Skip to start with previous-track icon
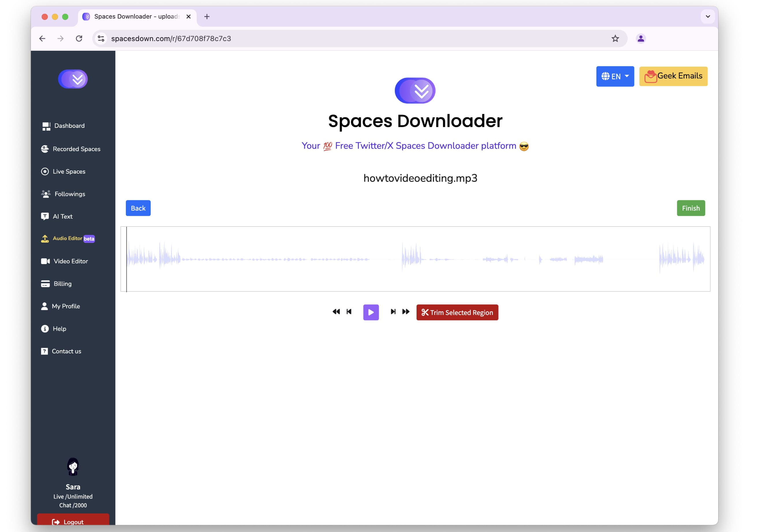Screen dimensions: 769x532 [x=349, y=312]
